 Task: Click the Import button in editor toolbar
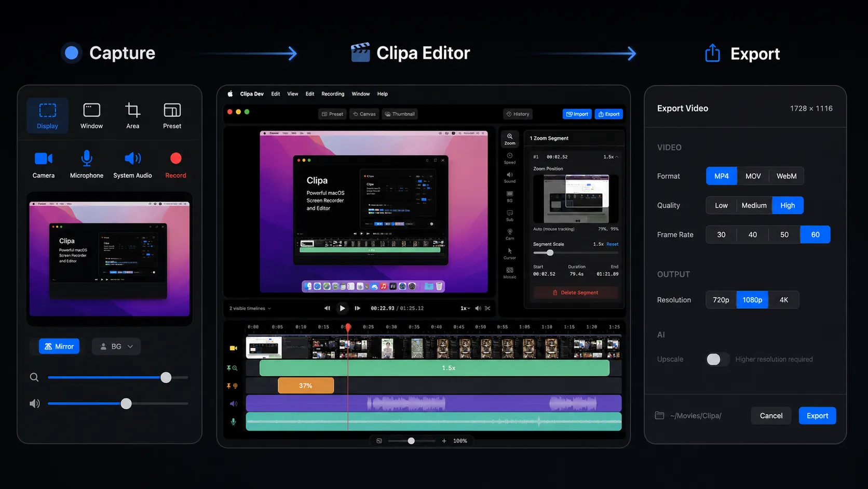pos(577,114)
